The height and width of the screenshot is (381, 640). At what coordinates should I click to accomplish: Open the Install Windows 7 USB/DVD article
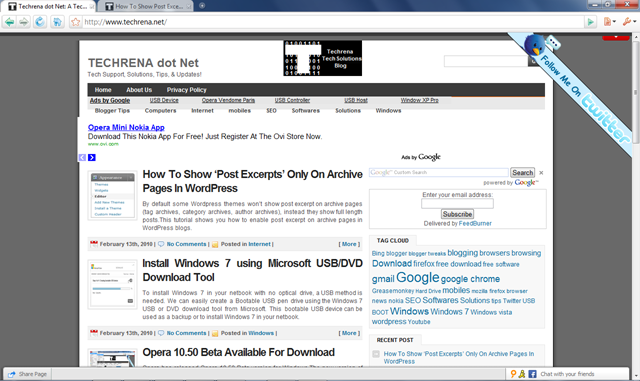[x=252, y=270]
